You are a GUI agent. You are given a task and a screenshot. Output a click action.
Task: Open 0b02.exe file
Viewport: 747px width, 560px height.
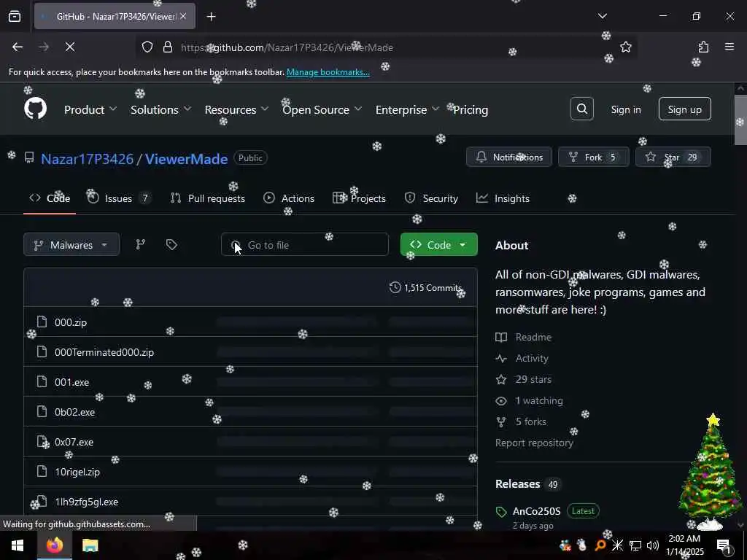pyautogui.click(x=74, y=412)
